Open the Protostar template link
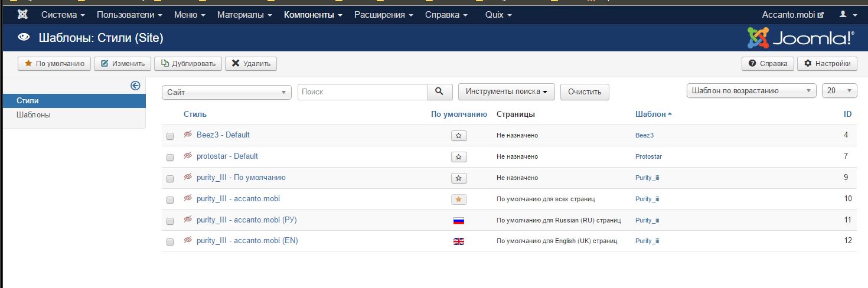The height and width of the screenshot is (288, 868). [648, 156]
